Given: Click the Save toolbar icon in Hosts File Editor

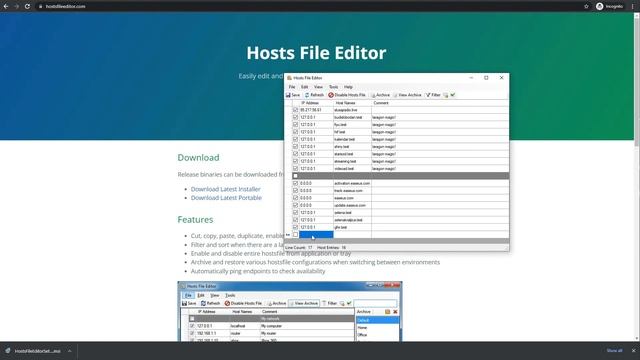Looking at the screenshot, I should [x=288, y=95].
